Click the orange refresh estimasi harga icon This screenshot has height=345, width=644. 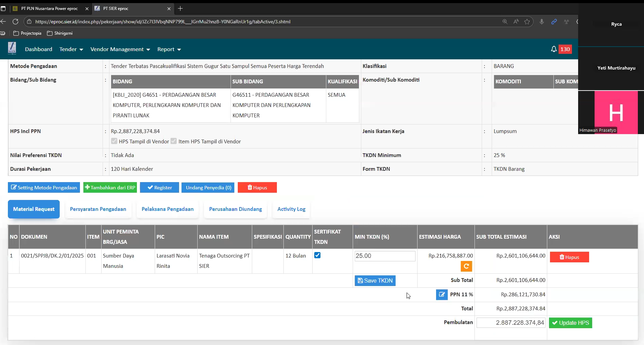click(466, 266)
